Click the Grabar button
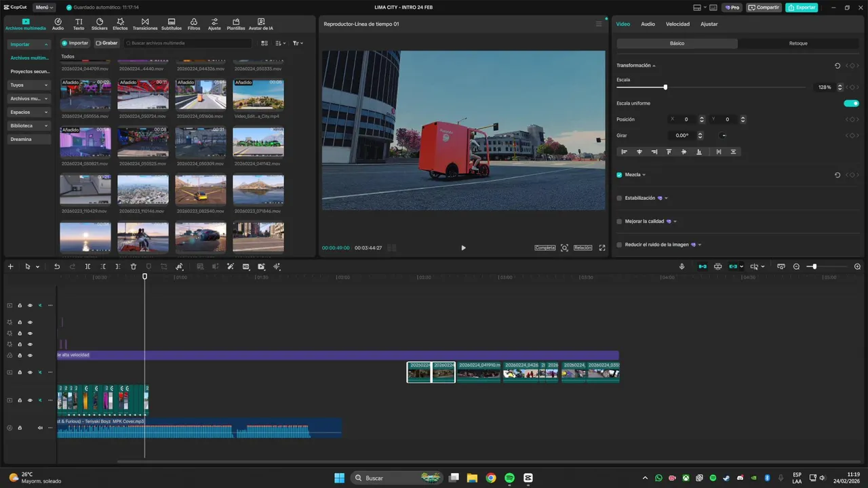 (x=106, y=43)
